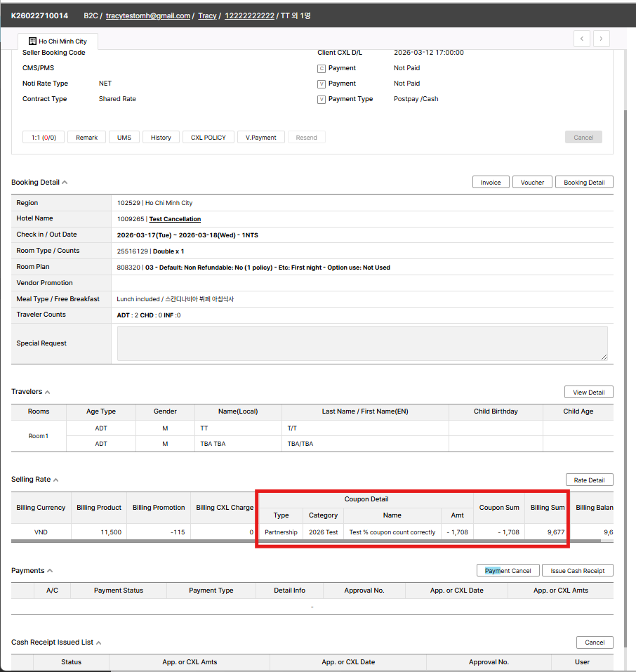This screenshot has width=636, height=672.
Task: Click the next arrow navigation icon
Action: click(601, 39)
